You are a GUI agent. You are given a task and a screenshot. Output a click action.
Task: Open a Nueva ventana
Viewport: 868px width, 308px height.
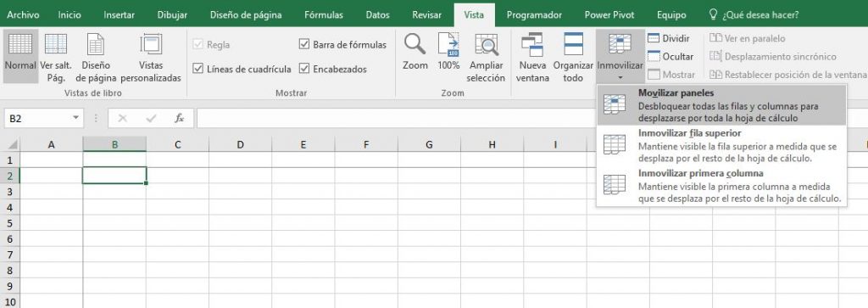tap(532, 57)
